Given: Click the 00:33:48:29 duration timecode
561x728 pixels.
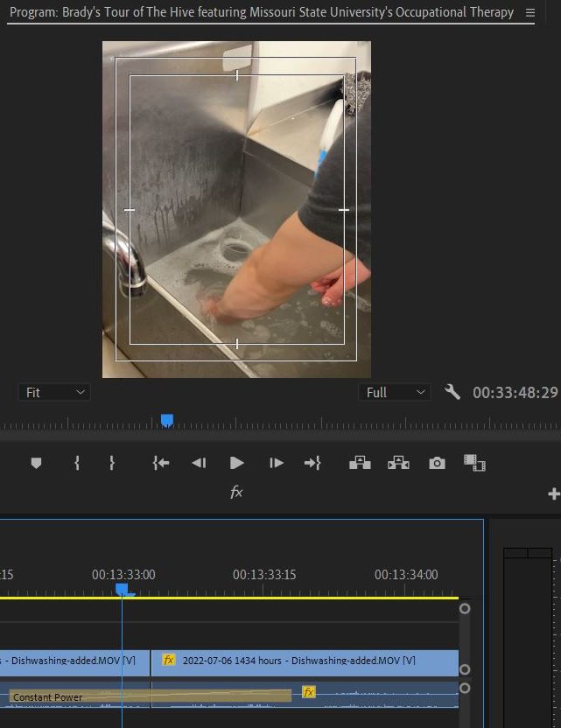Looking at the screenshot, I should tap(515, 393).
